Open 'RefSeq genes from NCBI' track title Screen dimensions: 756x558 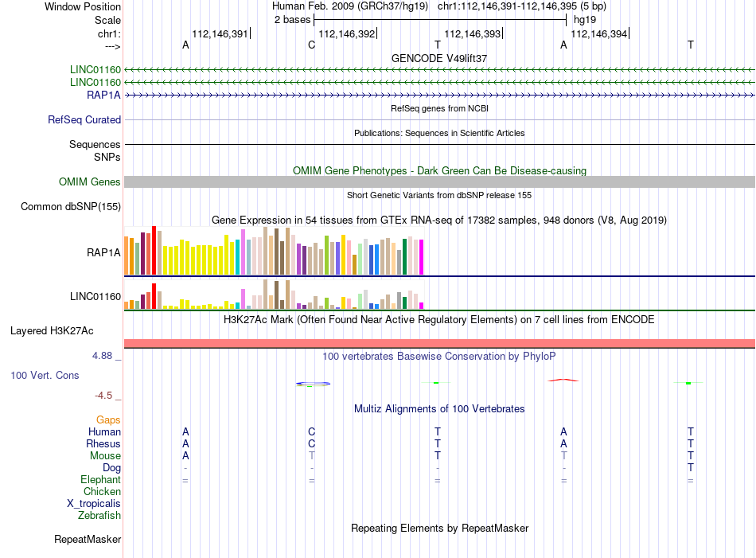pos(439,108)
